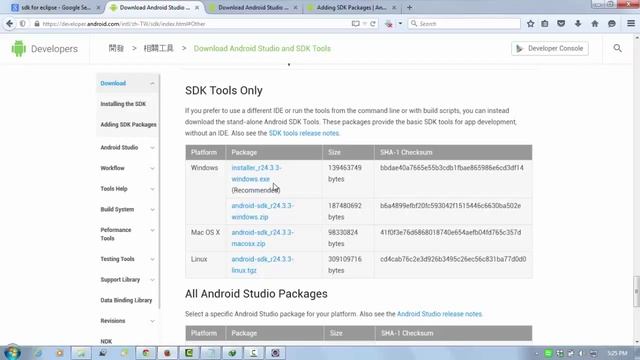Click the SDK Tools Only heading
This screenshot has width=640, height=360.
click(224, 91)
